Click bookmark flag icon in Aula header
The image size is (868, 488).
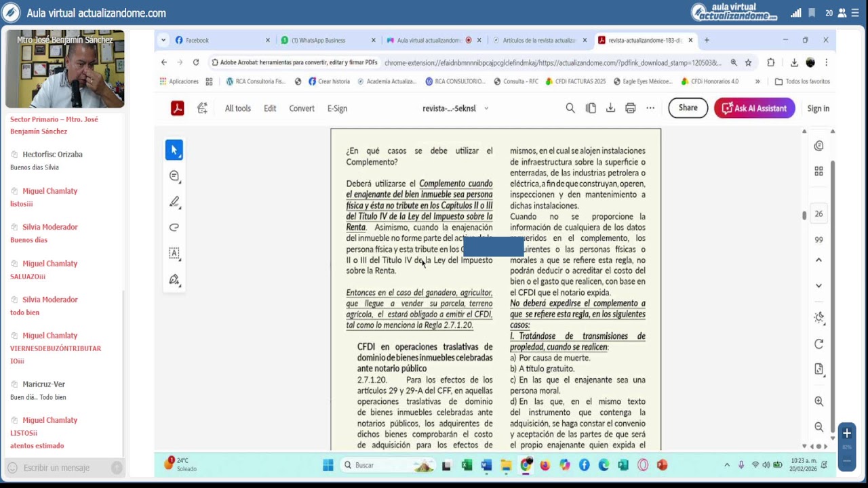pyautogui.click(x=811, y=13)
